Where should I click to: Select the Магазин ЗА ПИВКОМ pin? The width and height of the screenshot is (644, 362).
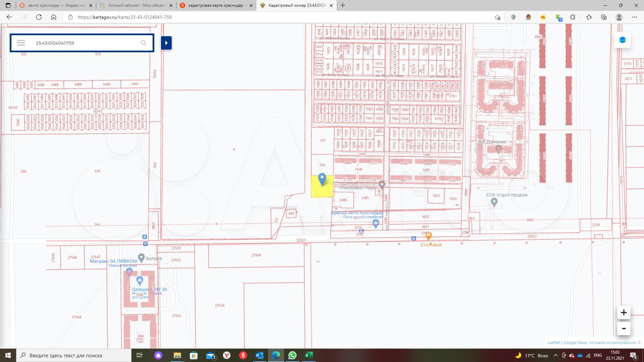[x=142, y=257]
